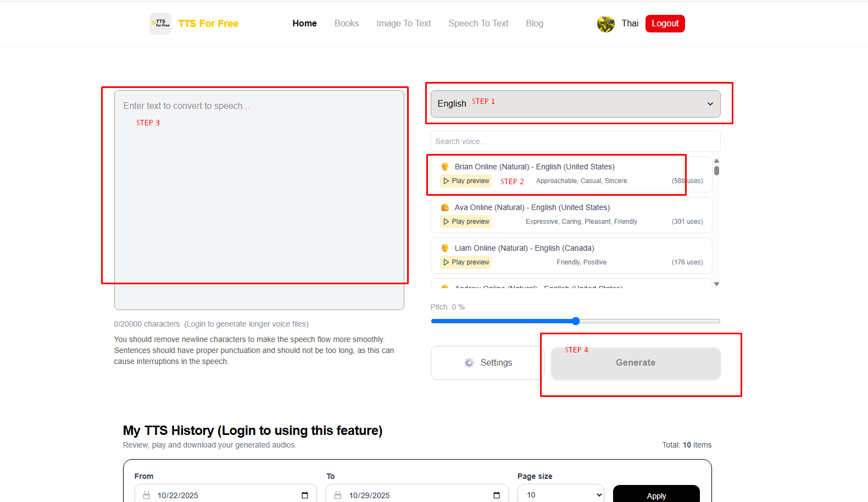Open Image To Text page

tap(404, 24)
